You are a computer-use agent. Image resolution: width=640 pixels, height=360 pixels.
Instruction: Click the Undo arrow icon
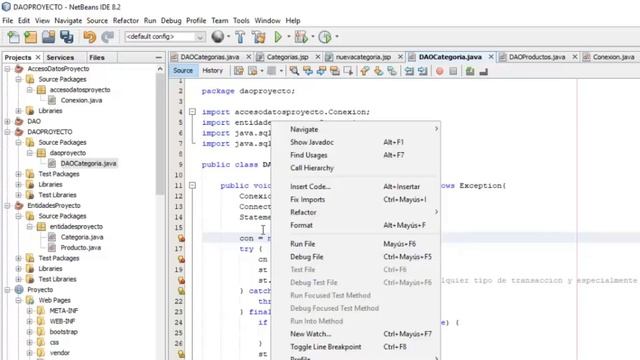[89, 37]
